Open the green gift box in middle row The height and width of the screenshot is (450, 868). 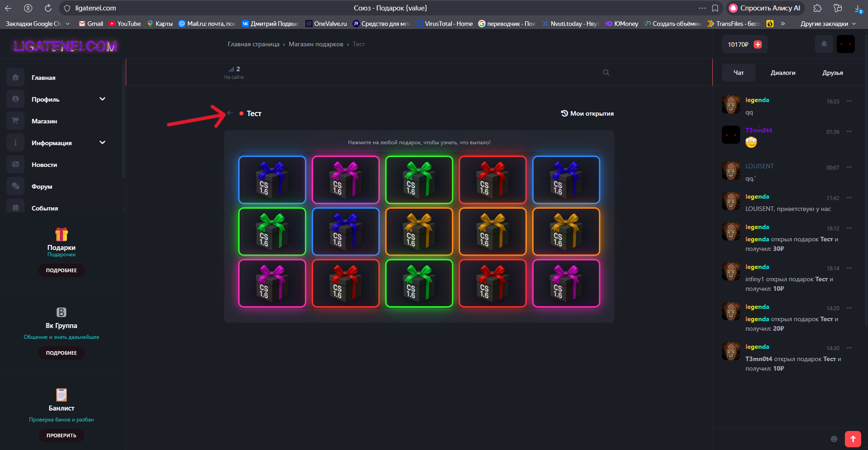272,231
